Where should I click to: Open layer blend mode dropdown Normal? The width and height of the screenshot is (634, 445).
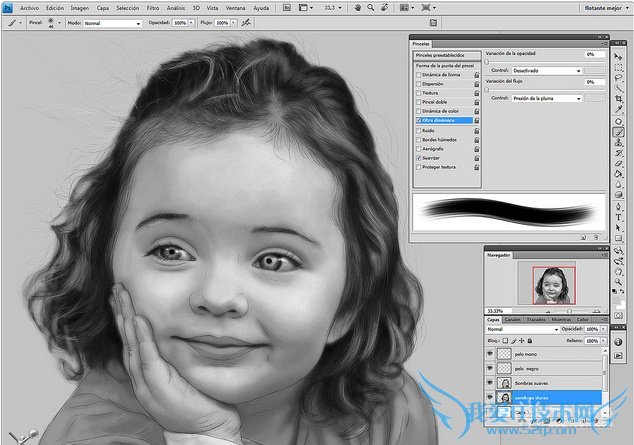click(522, 329)
